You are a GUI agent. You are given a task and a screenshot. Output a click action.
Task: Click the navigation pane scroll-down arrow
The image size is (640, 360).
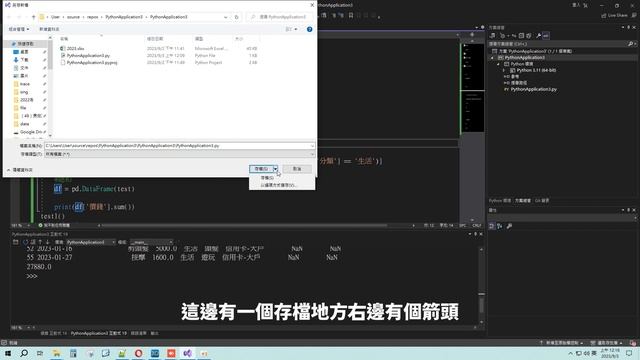pyautogui.click(x=50, y=135)
